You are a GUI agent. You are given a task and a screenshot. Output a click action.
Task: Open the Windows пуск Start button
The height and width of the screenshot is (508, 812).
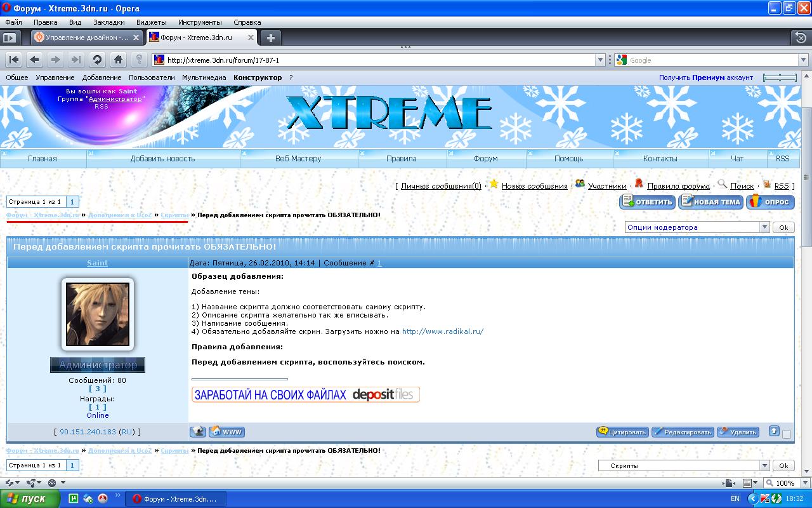[x=30, y=498]
